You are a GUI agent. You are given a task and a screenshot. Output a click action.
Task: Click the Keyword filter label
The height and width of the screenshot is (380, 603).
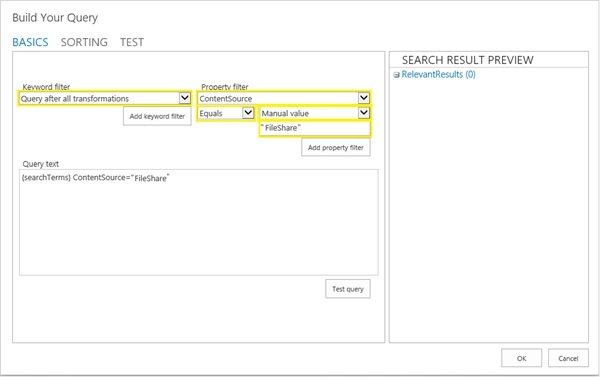pos(46,87)
